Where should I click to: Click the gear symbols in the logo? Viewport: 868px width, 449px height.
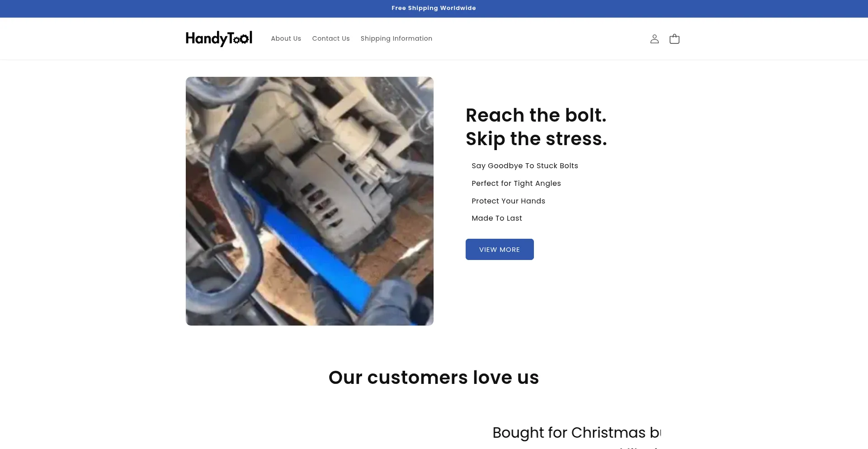(240, 39)
